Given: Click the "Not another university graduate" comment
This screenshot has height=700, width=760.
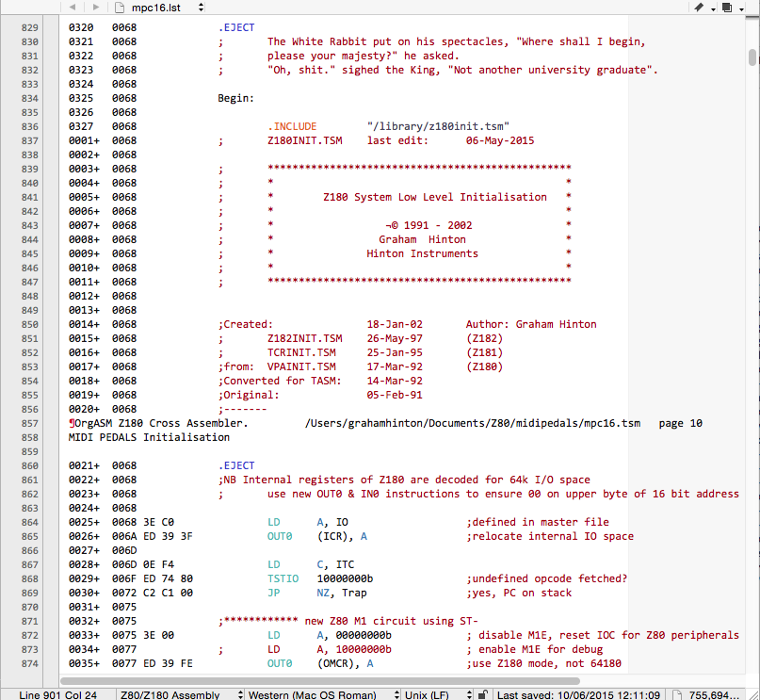Looking at the screenshot, I should point(553,70).
